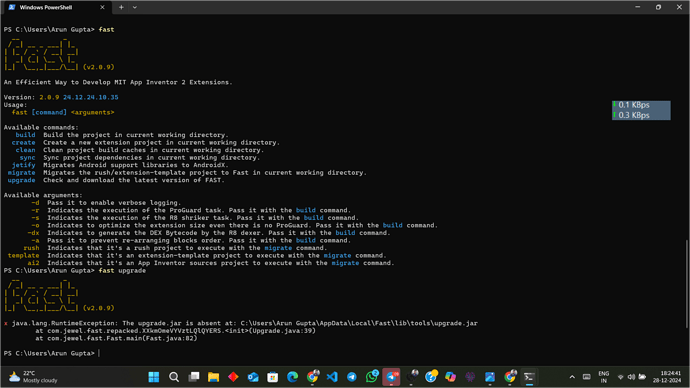
Task: Click the typed 'fast upgrade' command
Action: tap(122, 271)
